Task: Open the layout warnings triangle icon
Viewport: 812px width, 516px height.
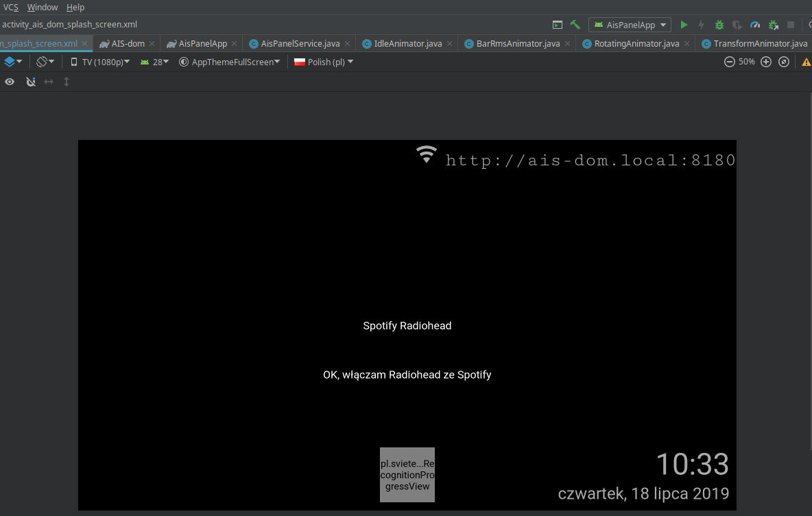Action: tap(807, 62)
